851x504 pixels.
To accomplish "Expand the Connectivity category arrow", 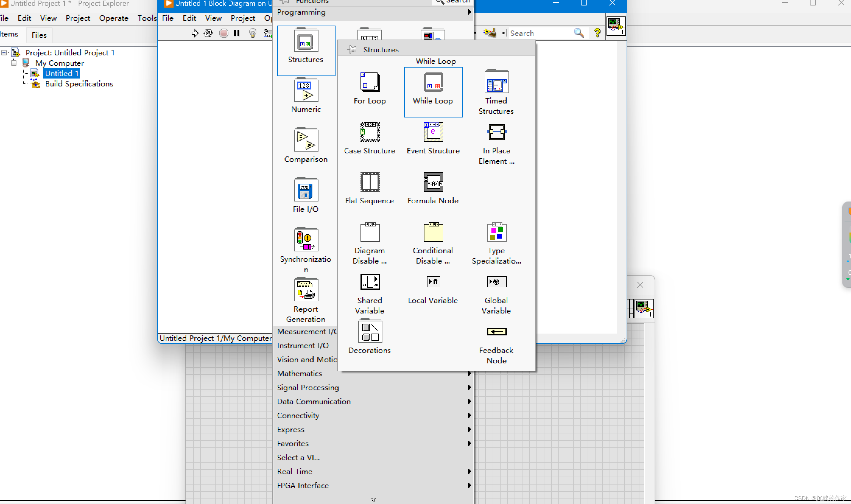I will (x=469, y=415).
